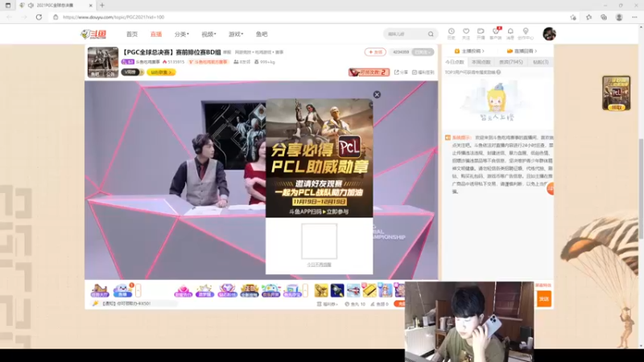Open the 创作中心 creator center icon
Image resolution: width=644 pixels, height=362 pixels.
click(526, 34)
